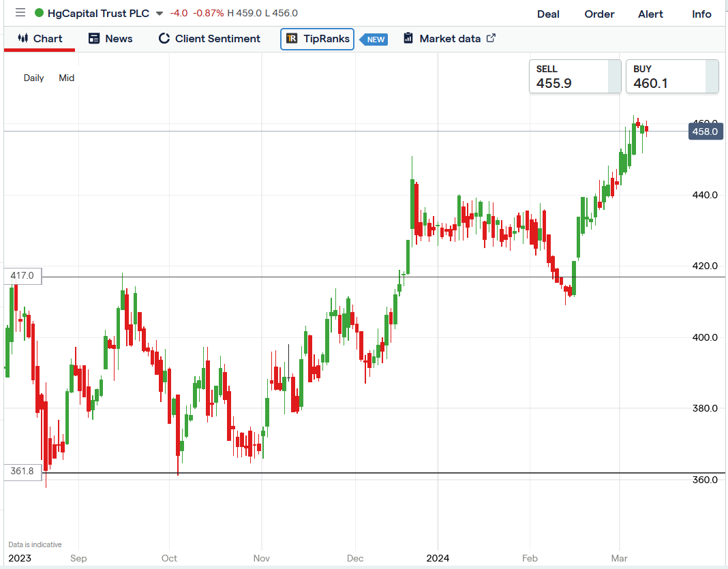The width and height of the screenshot is (728, 569).
Task: Click the Order button
Action: [x=599, y=14]
